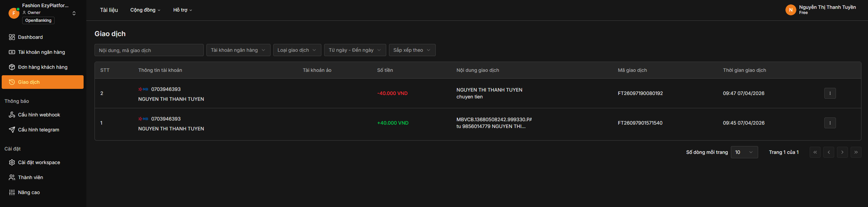The height and width of the screenshot is (207, 868).
Task: Open actions menu for transaction FT26097190080192
Action: coord(830,93)
